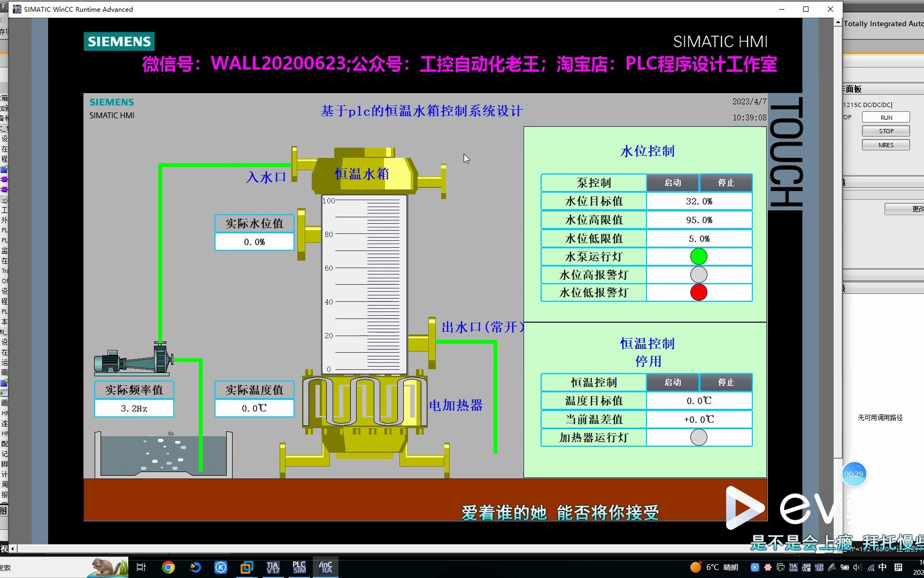Click the gray 水位高报警灯 indicator
Screen dimensions: 924x578
tap(699, 275)
